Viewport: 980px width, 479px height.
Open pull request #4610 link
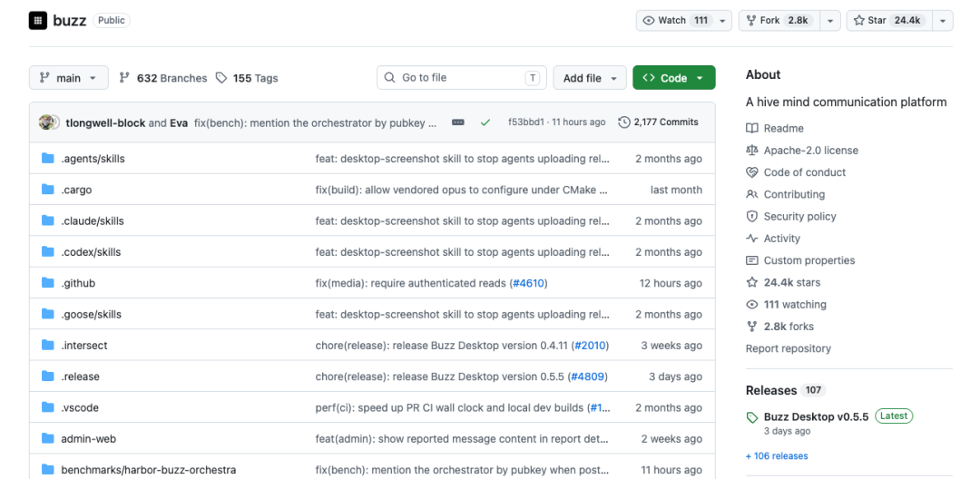click(528, 283)
